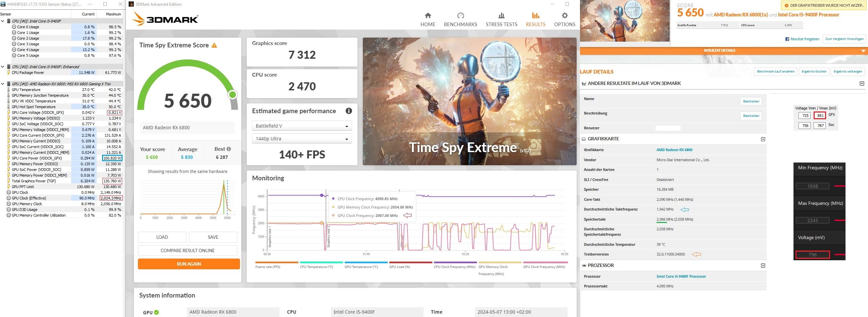This screenshot has width=868, height=317.
Task: Collapse the i5-9400F Enhanced sensor group
Action: [x=3, y=67]
